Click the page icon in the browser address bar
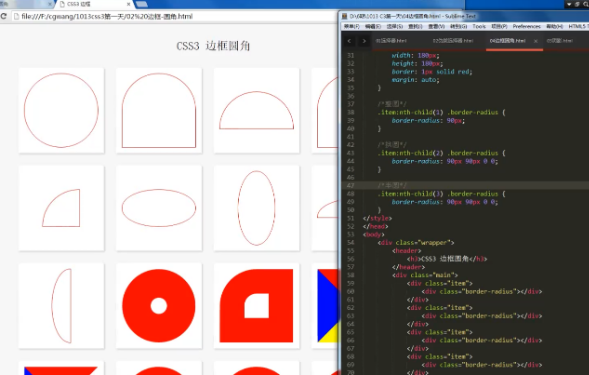Screen dimensions: 589x375 pyautogui.click(x=16, y=17)
